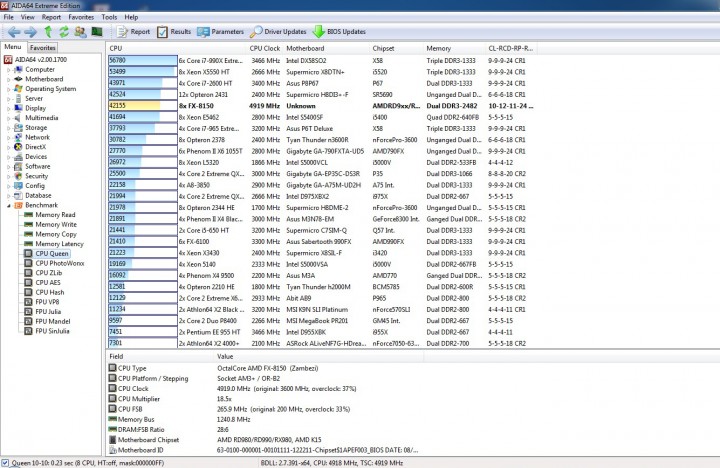This screenshot has height=468, width=720.
Task: Open the CPU ZLib benchmark
Action: [x=43, y=273]
